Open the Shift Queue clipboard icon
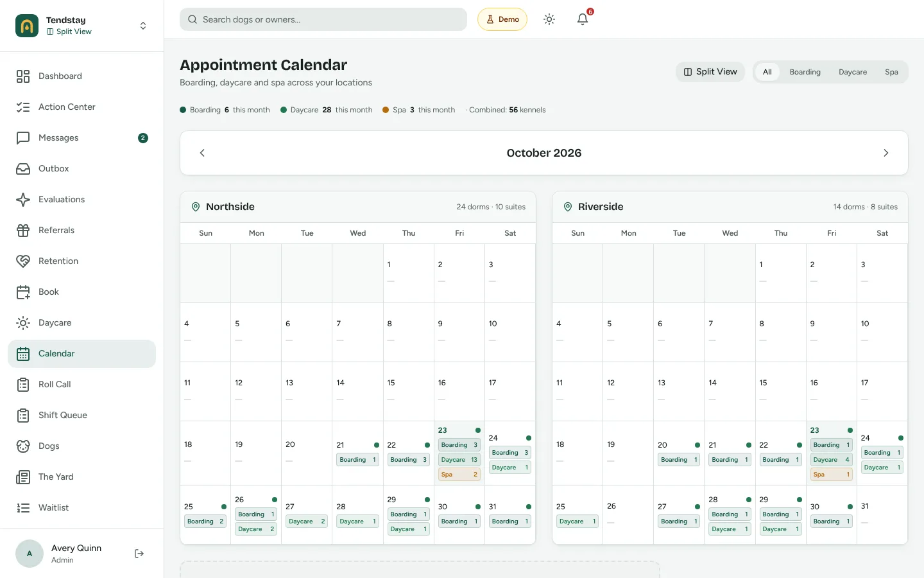 point(23,416)
